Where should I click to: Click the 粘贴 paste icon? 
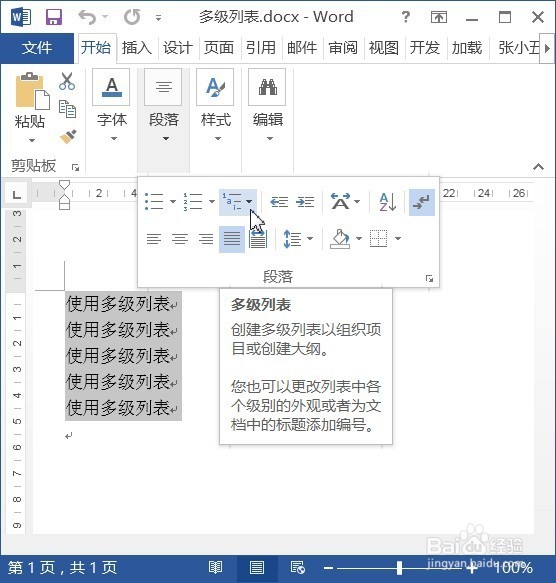(x=32, y=91)
